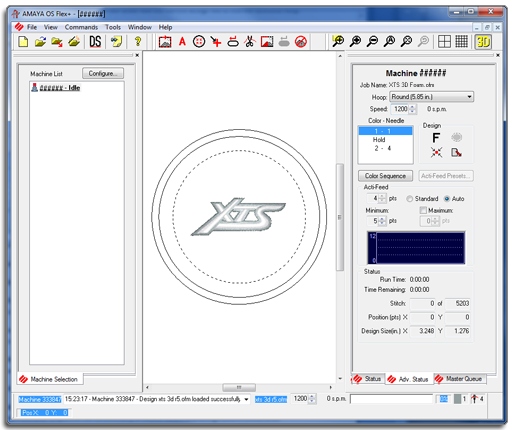Click the magnifier with A zoom icon
The height and width of the screenshot is (430, 515).
[389, 42]
